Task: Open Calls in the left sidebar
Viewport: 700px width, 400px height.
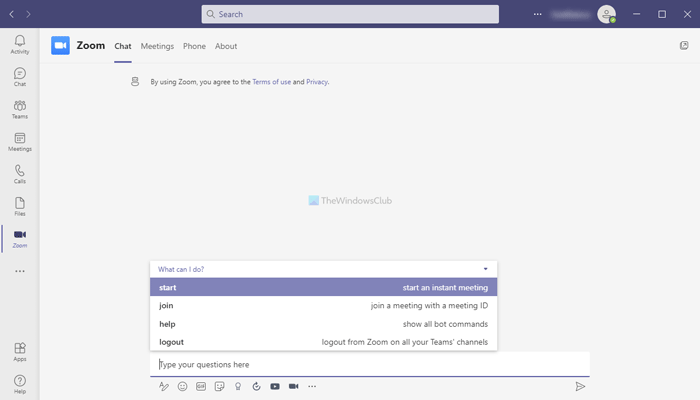Action: tap(20, 174)
